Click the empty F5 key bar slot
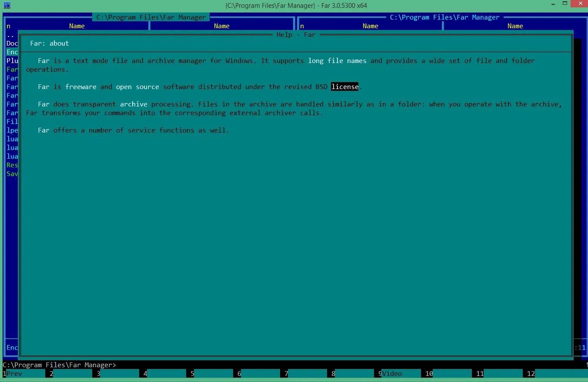The height and width of the screenshot is (382, 588). (214, 374)
